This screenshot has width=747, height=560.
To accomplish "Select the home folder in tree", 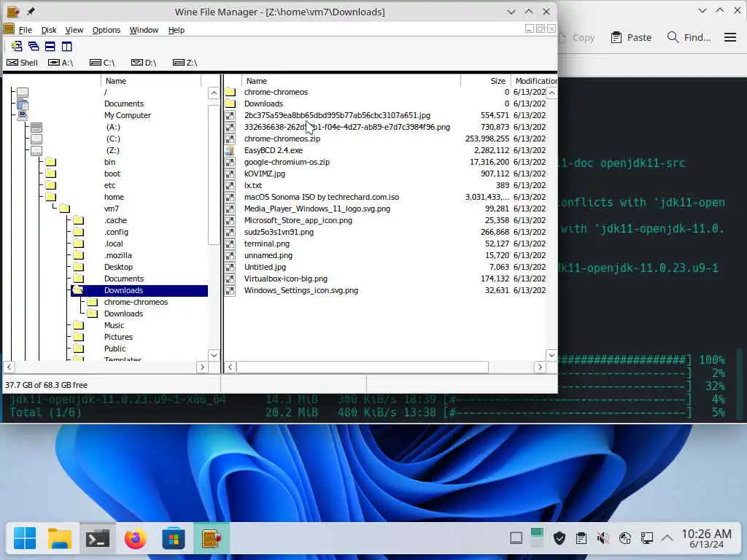I will pos(114,197).
